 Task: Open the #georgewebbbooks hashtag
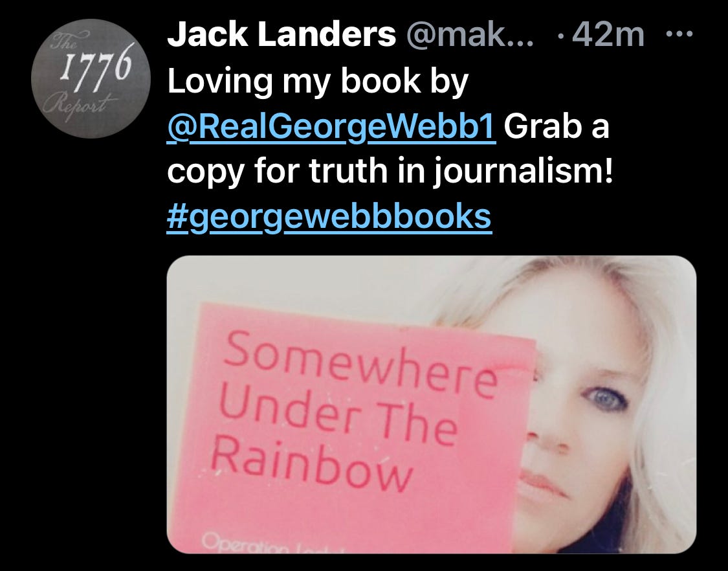[x=329, y=217]
